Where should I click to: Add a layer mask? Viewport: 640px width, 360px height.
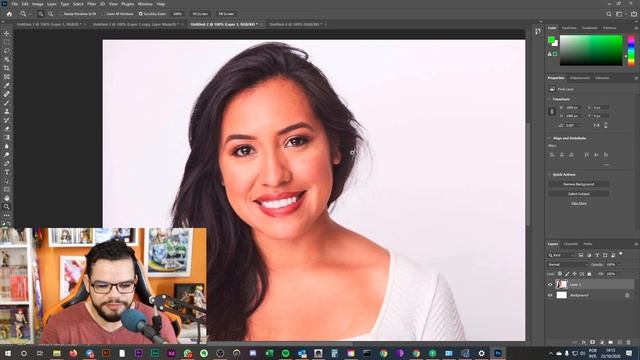click(x=593, y=342)
